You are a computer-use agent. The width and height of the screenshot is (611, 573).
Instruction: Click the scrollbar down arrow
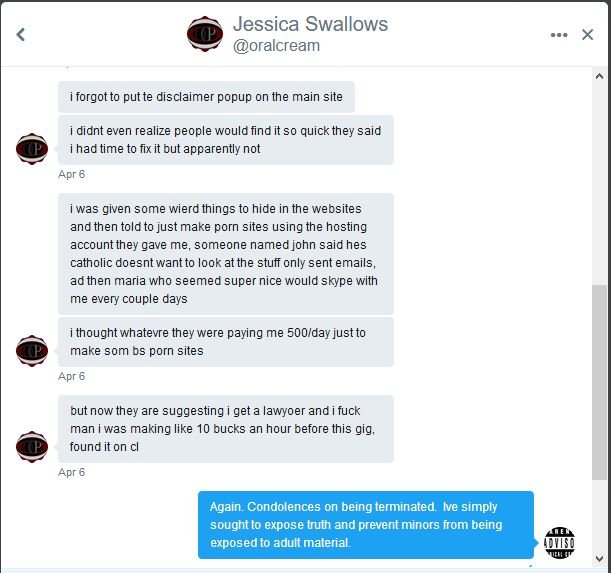pyautogui.click(x=599, y=559)
